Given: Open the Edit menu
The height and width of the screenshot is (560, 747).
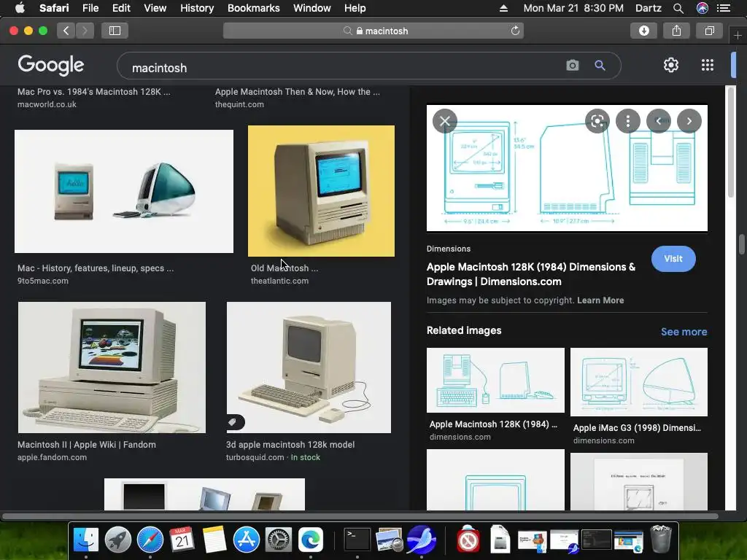Looking at the screenshot, I should [x=121, y=8].
